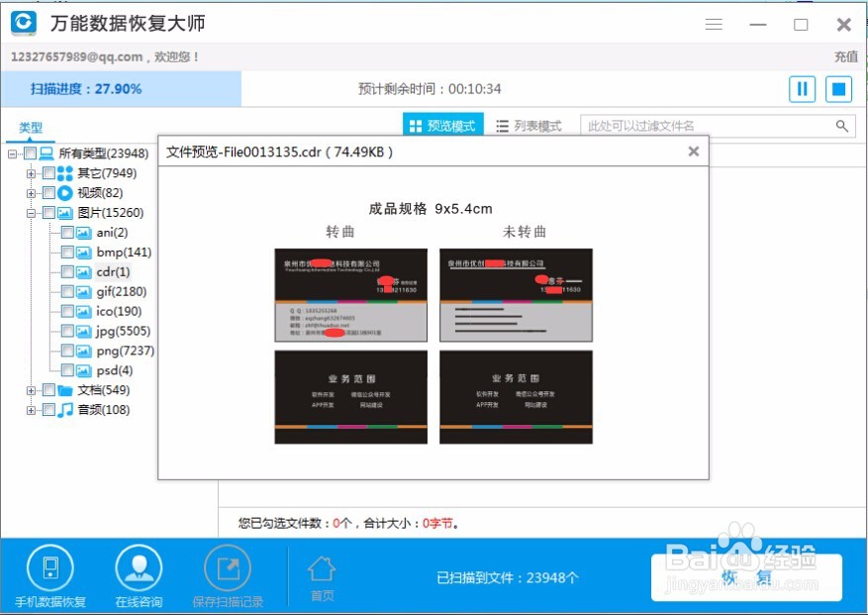868x615 pixels.
Task: Click the 所有类型 computer icon
Action: tap(47, 154)
